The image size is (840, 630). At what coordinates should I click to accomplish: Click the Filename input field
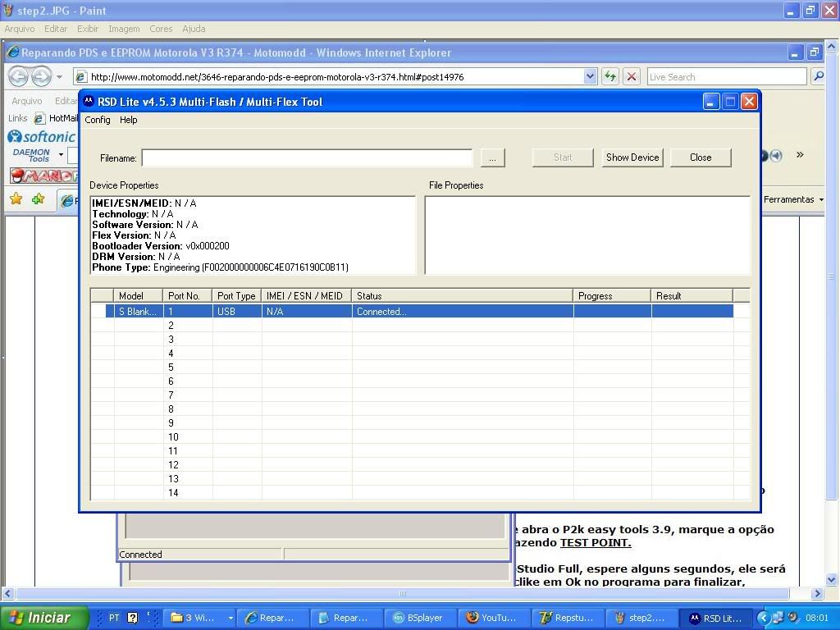307,158
